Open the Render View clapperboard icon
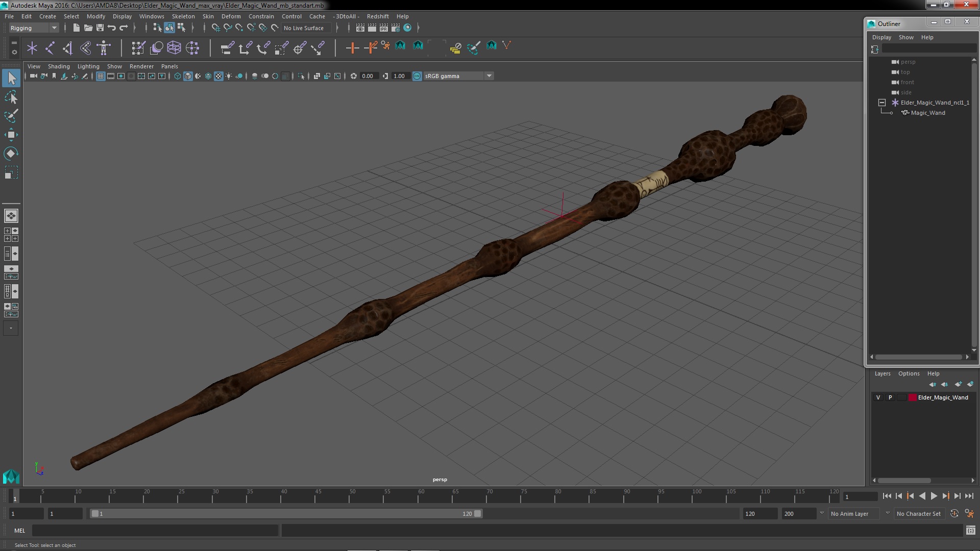 point(360,28)
